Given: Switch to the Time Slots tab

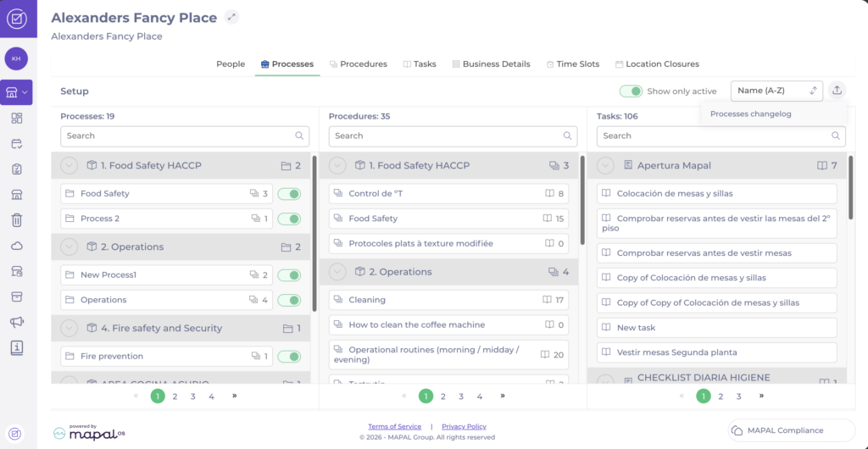Looking at the screenshot, I should 572,64.
